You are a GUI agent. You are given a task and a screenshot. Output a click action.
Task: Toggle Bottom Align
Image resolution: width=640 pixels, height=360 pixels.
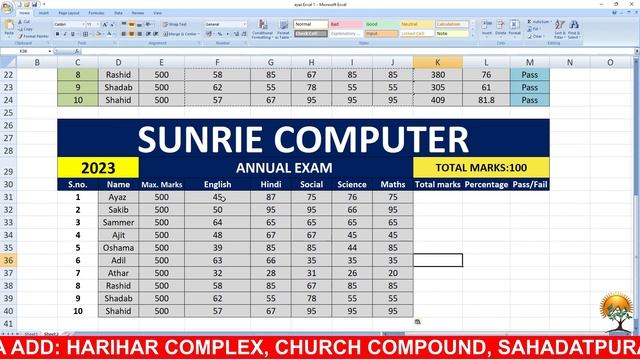point(139,24)
